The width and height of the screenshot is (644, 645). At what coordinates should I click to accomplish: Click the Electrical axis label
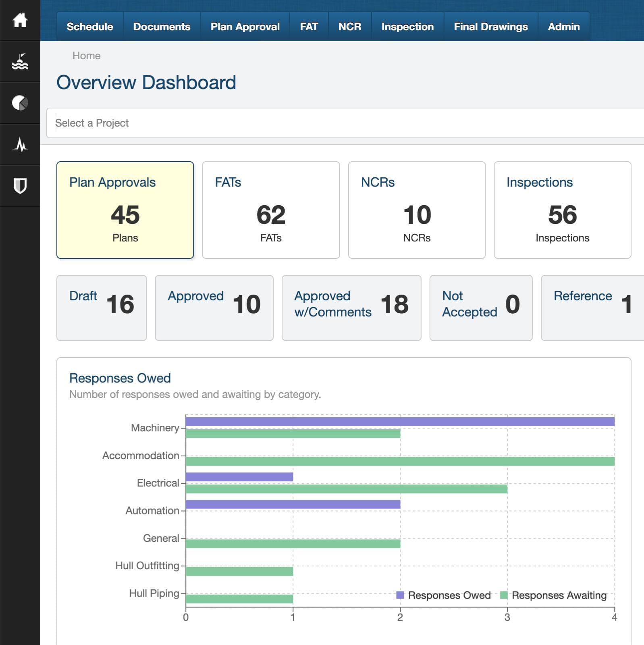click(158, 483)
